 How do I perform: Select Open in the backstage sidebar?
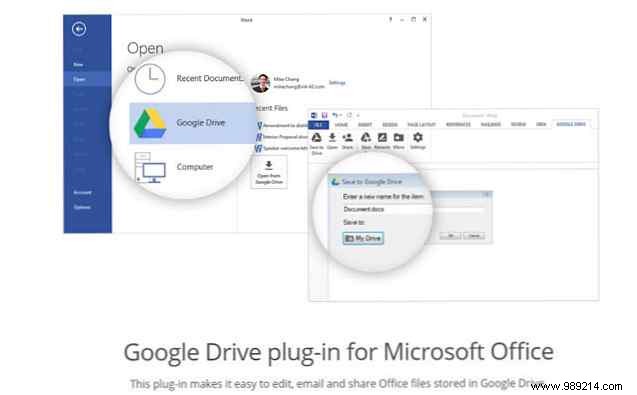(79, 79)
